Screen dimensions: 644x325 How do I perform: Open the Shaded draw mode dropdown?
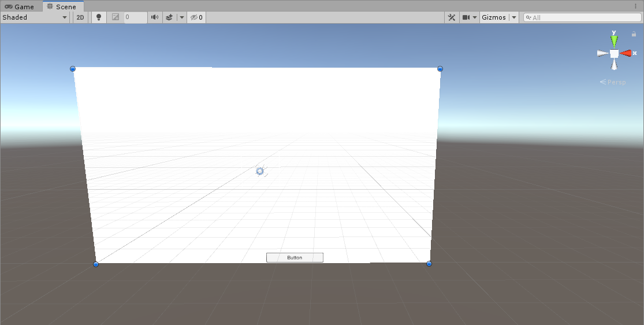click(x=35, y=17)
